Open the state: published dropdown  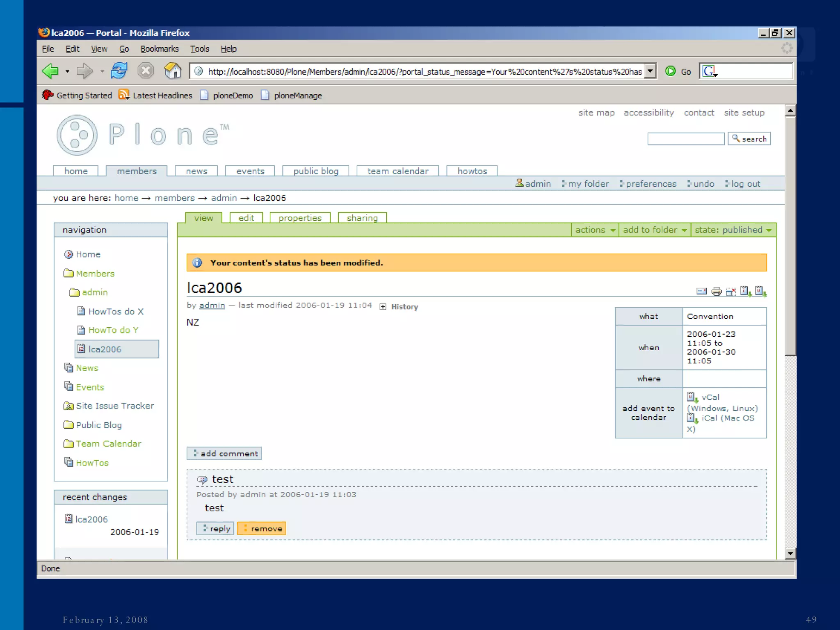pos(733,230)
